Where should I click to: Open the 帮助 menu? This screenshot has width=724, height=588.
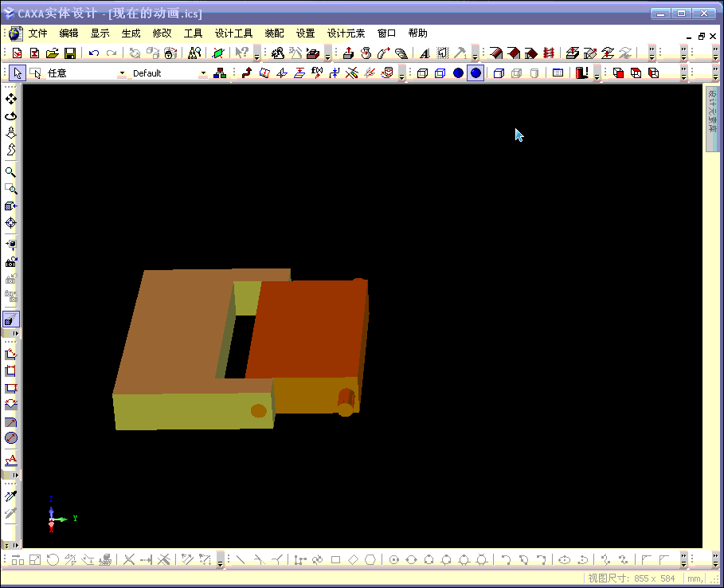(x=417, y=33)
